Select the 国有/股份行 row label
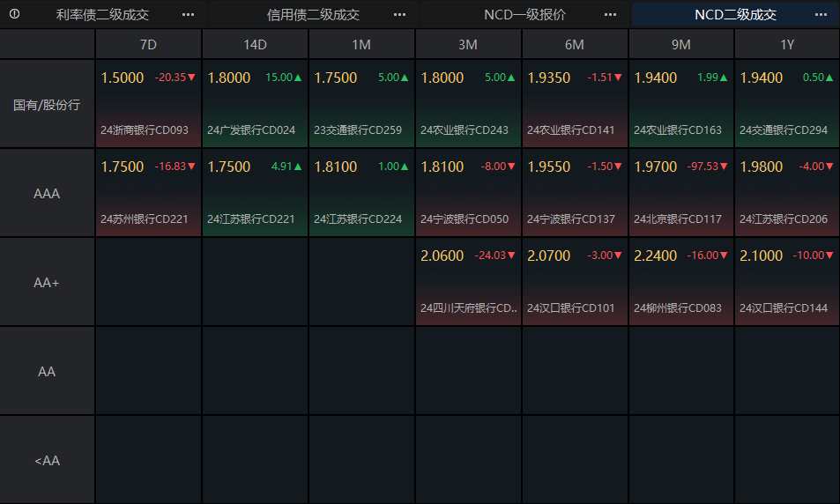840x504 pixels. [x=47, y=104]
